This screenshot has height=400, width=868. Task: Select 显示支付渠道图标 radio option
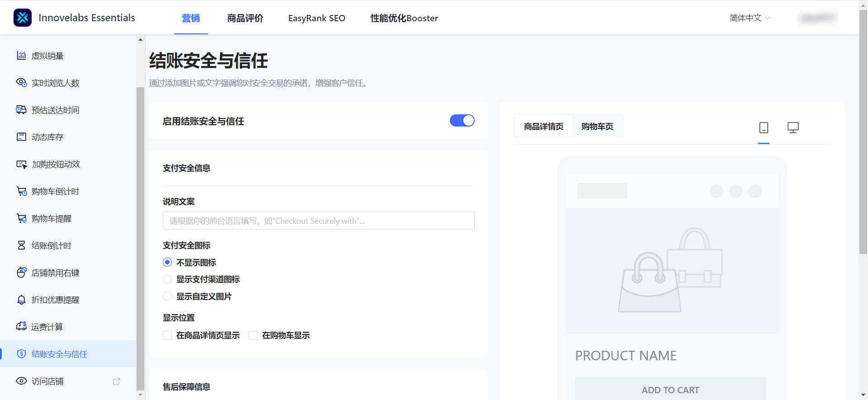(167, 279)
